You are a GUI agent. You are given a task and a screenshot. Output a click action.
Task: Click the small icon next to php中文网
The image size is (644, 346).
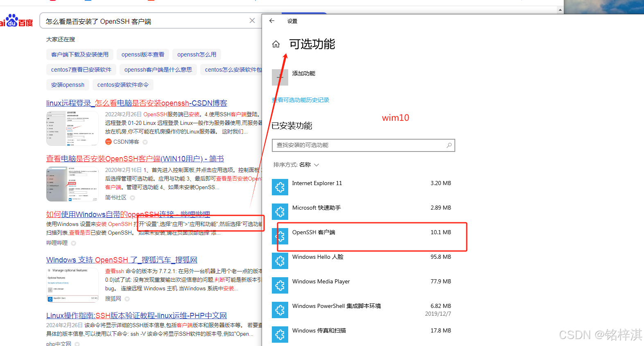77,344
